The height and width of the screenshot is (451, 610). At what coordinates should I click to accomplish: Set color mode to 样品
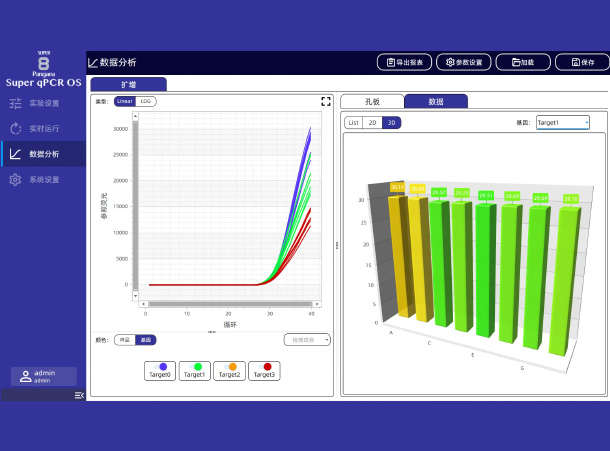click(x=124, y=340)
